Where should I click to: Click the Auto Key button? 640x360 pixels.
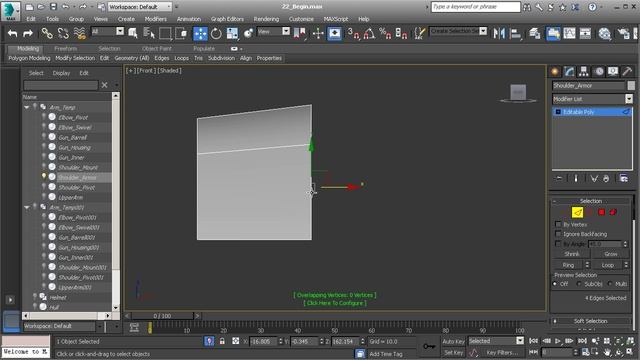[x=453, y=341]
